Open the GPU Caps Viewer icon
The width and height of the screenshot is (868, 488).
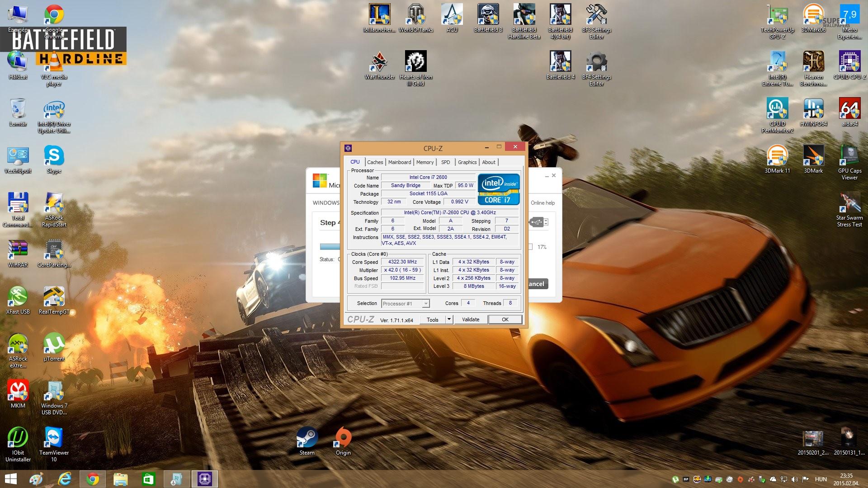click(850, 163)
